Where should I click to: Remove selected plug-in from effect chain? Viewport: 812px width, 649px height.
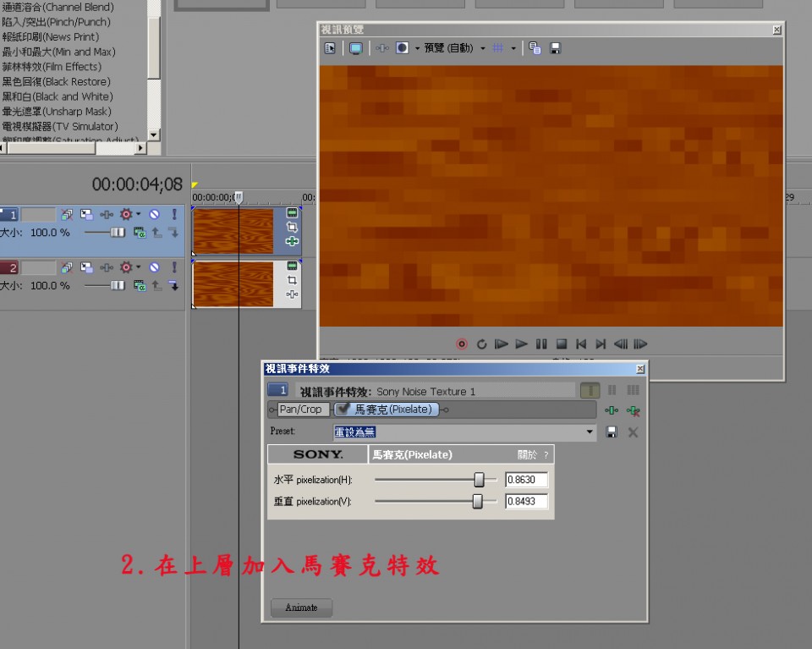[x=633, y=410]
